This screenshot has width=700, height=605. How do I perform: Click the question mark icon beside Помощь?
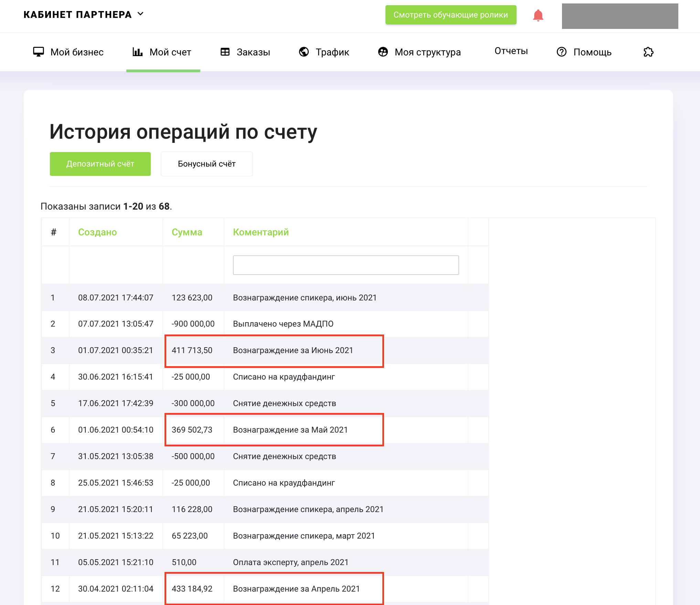point(562,52)
